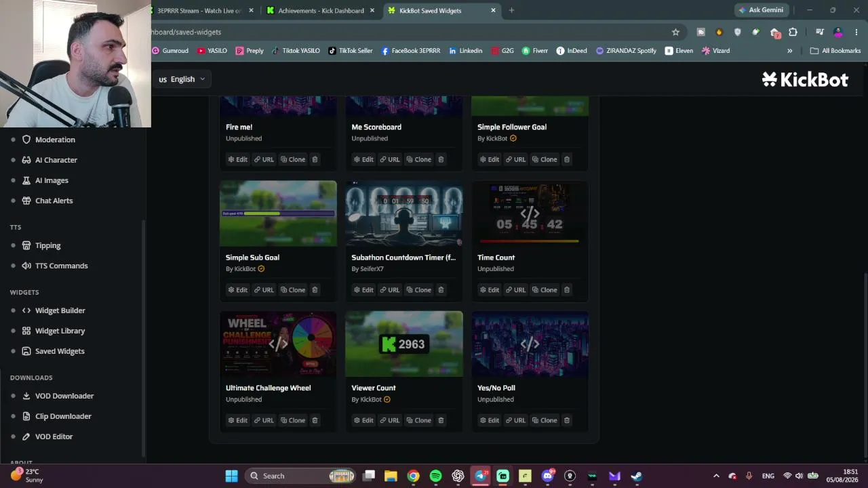868x488 pixels.
Task: Click the KickBot logo
Action: click(x=805, y=79)
